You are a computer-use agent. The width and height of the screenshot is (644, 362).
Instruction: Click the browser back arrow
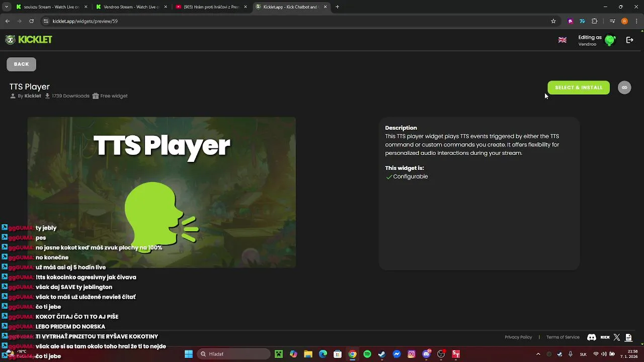click(8, 21)
